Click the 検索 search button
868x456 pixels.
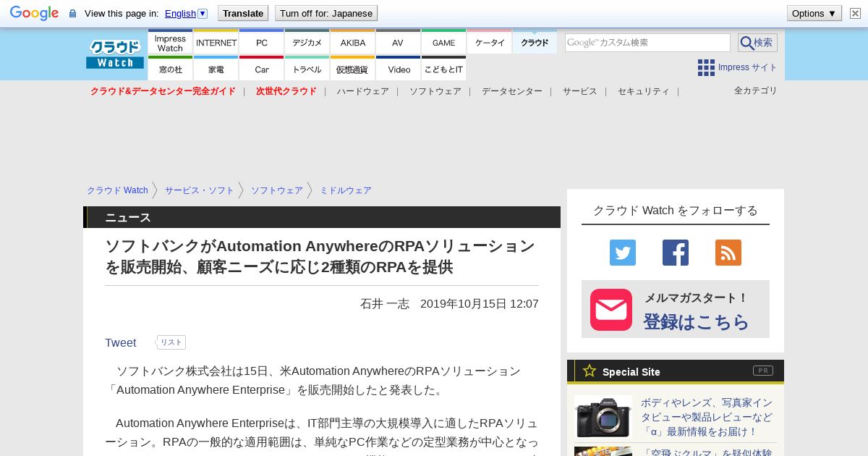click(757, 43)
